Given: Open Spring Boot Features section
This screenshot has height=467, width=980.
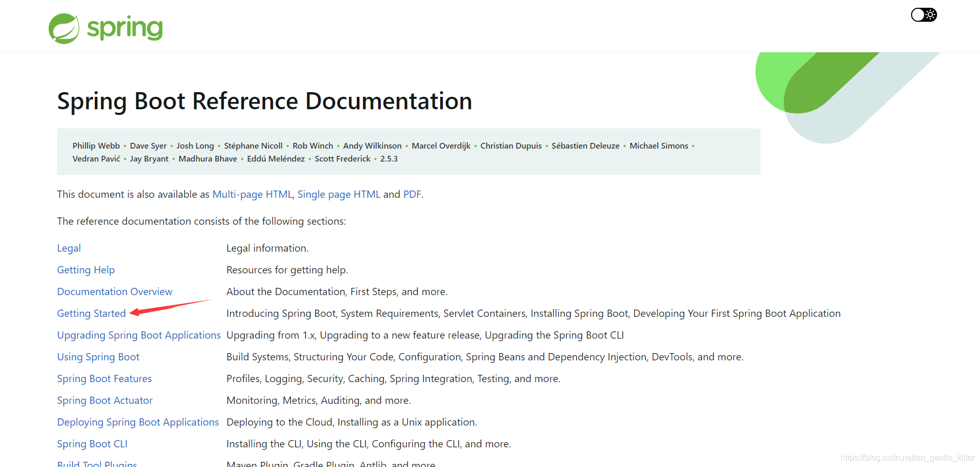Looking at the screenshot, I should click(104, 378).
